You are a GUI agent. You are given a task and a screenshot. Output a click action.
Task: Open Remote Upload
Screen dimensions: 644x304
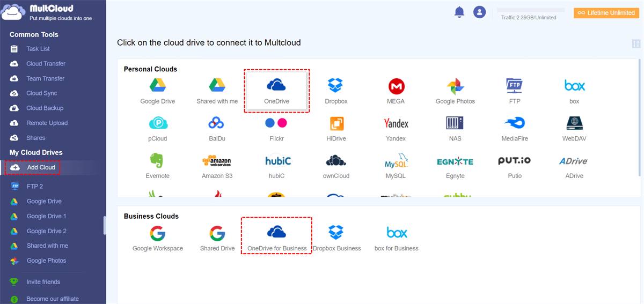(47, 123)
